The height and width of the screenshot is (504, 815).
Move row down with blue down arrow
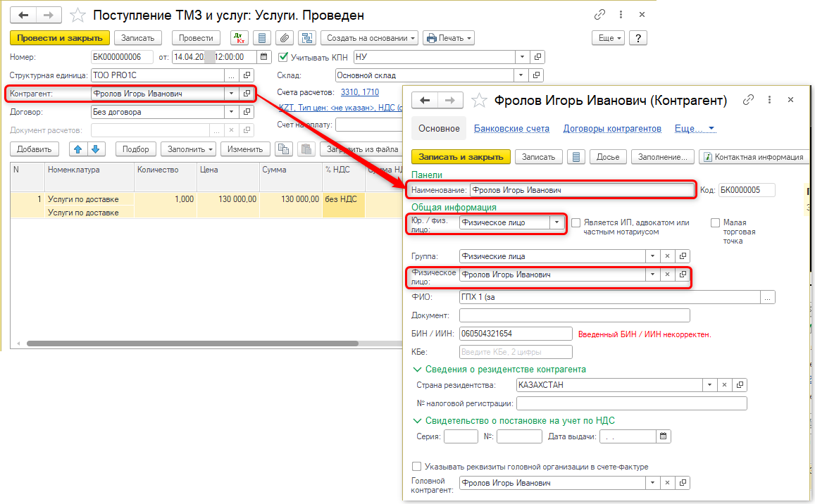95,149
